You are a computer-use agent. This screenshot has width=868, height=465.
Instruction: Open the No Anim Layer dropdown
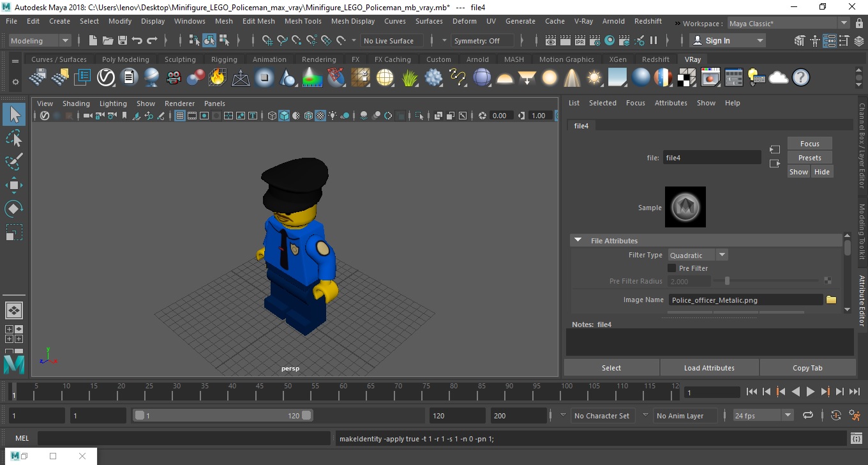(685, 415)
